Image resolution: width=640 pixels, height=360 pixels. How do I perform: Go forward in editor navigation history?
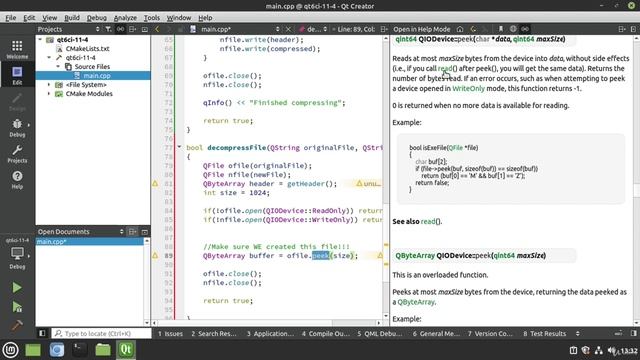tap(169, 29)
